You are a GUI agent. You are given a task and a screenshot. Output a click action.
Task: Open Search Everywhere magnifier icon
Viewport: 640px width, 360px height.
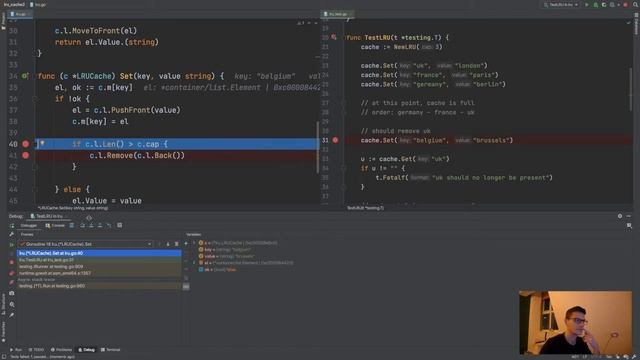(635, 4)
